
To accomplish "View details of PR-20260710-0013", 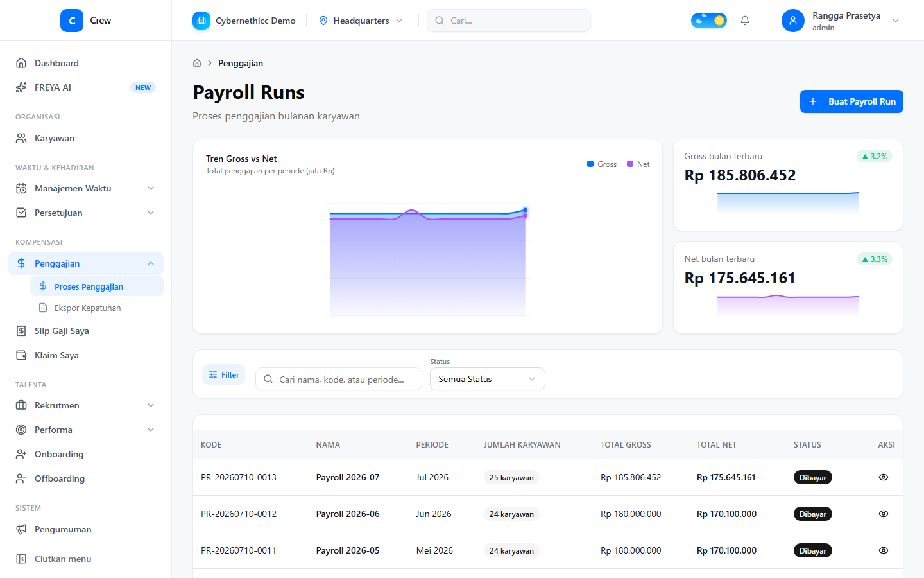I will (884, 477).
